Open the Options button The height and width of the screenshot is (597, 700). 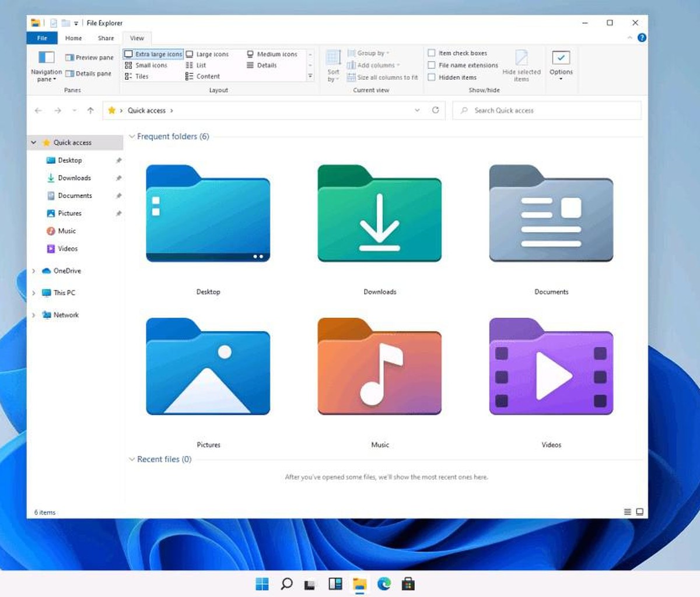(x=561, y=65)
